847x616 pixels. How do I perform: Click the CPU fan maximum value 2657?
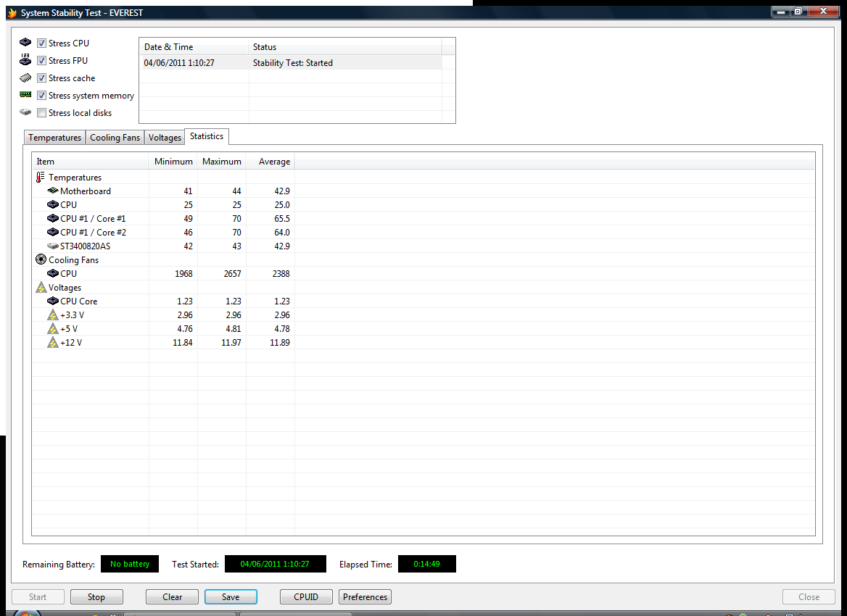tap(232, 274)
